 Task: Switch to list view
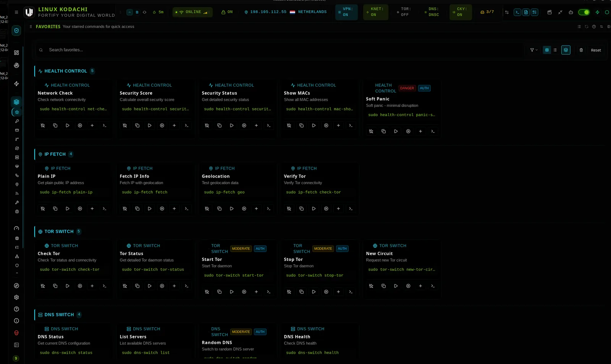point(555,50)
